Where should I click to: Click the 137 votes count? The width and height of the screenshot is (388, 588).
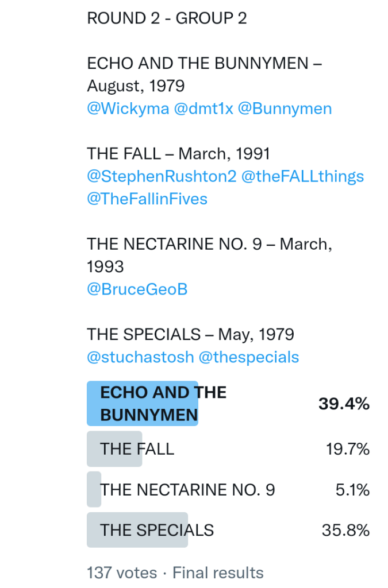pos(122,572)
